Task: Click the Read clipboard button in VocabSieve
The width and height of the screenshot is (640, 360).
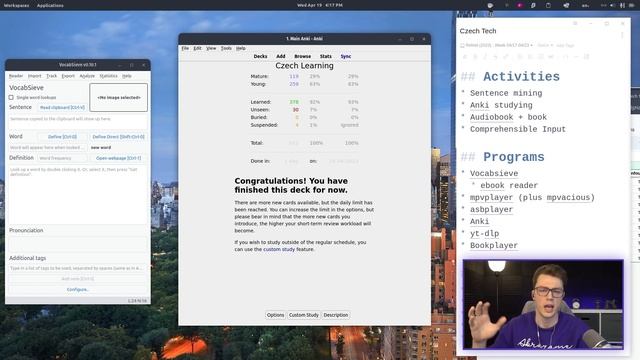Action: [62, 107]
